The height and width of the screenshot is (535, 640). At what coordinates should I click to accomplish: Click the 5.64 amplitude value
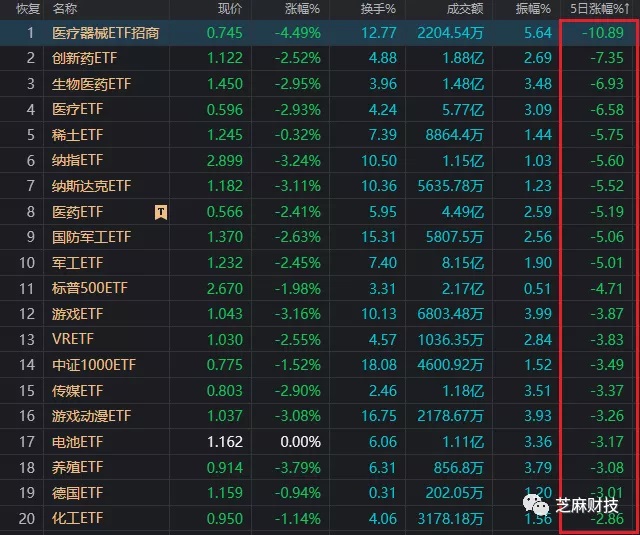tap(538, 33)
